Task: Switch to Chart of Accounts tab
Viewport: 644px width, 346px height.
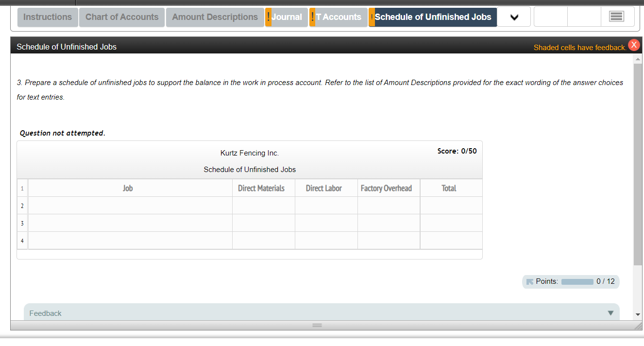Action: pos(122,17)
